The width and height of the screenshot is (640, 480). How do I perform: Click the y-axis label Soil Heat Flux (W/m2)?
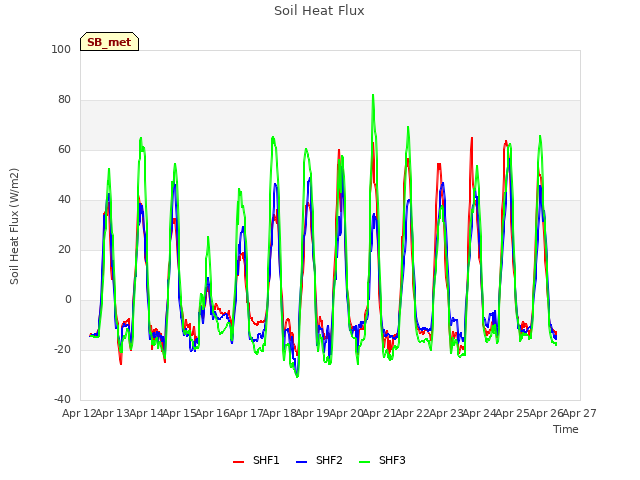[14, 226]
